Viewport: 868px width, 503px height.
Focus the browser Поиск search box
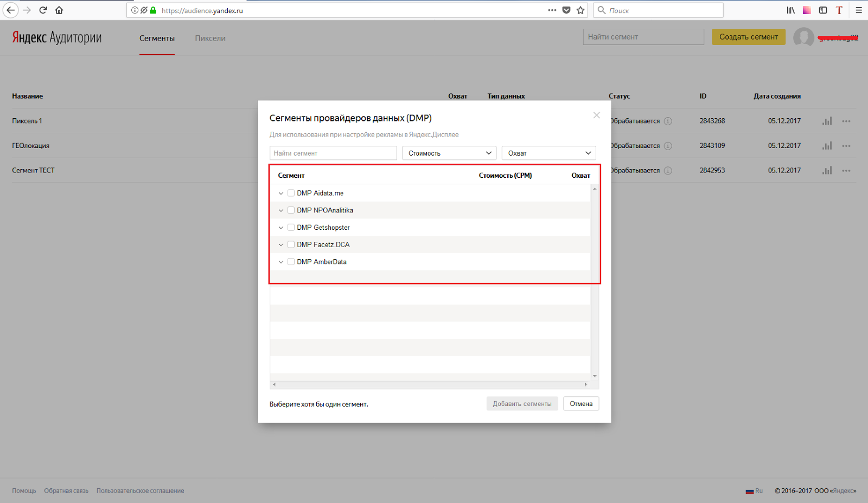[659, 10]
